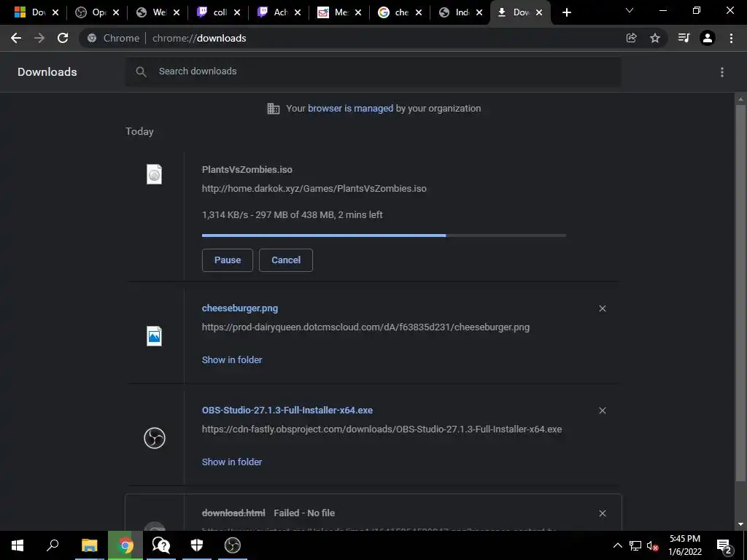Click the cheeseburger.png image file icon
Screen dimensions: 747x560
tap(155, 336)
